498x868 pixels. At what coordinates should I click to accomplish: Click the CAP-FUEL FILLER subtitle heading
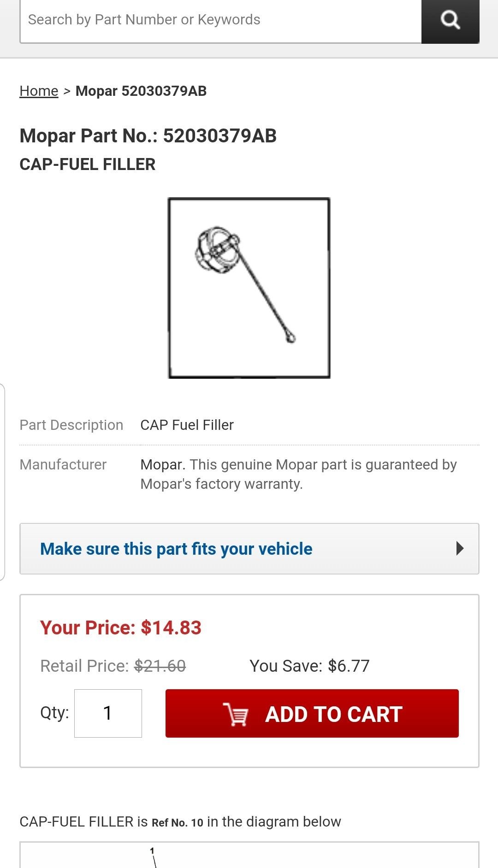click(88, 164)
